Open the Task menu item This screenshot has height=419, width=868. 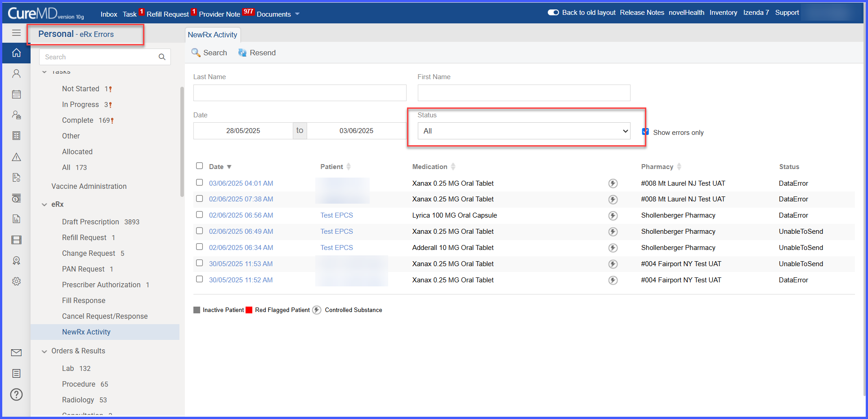pyautogui.click(x=130, y=14)
